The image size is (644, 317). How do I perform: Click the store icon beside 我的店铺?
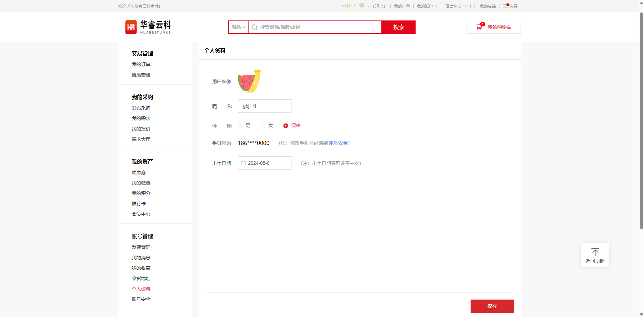476,6
